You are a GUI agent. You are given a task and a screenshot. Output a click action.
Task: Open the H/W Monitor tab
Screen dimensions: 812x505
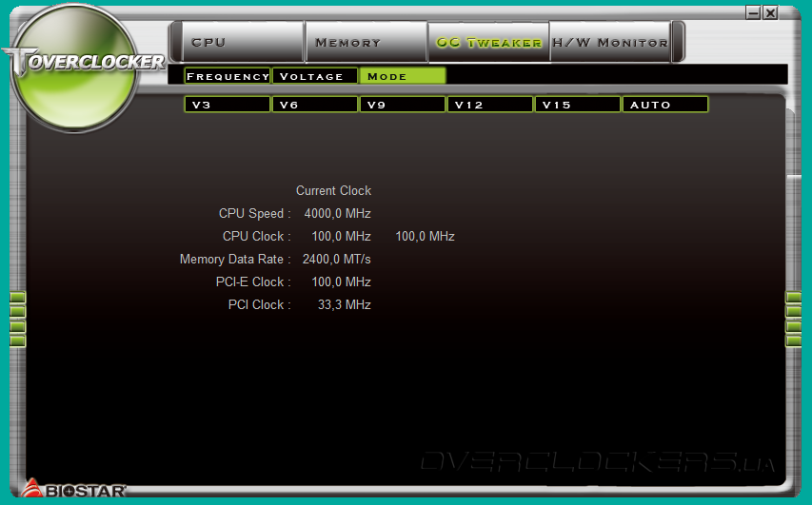coord(610,42)
